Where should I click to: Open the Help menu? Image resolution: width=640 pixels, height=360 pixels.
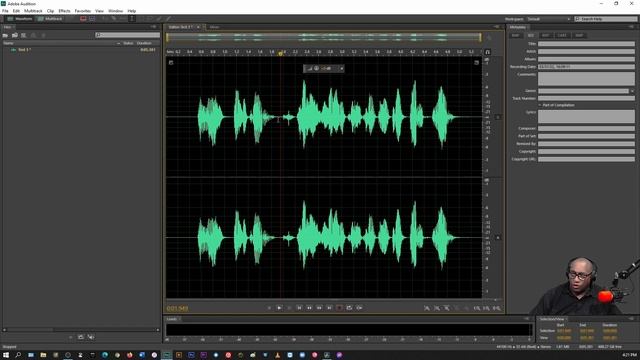tap(131, 11)
